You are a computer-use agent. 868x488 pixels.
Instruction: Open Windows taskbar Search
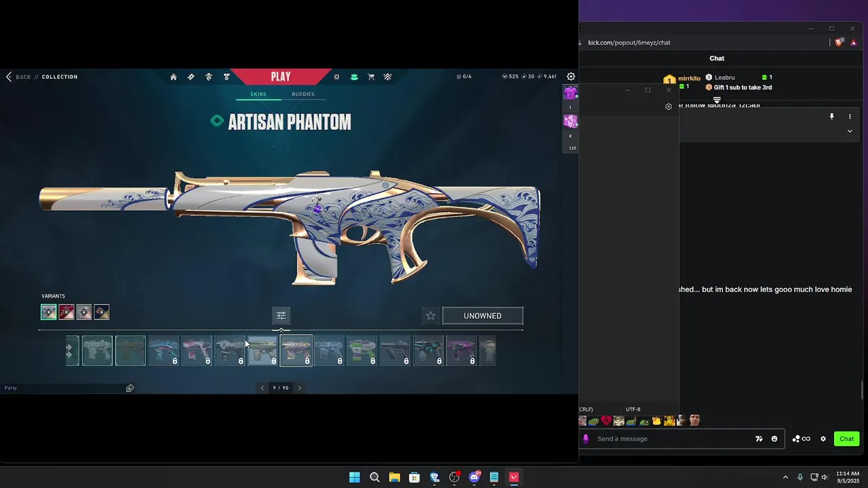[x=374, y=477]
